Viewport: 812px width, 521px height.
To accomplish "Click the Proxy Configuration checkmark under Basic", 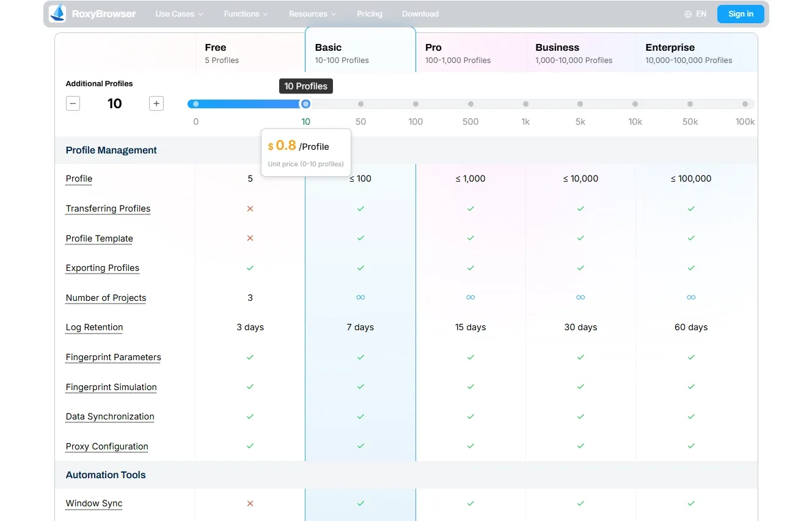I will pyautogui.click(x=360, y=446).
